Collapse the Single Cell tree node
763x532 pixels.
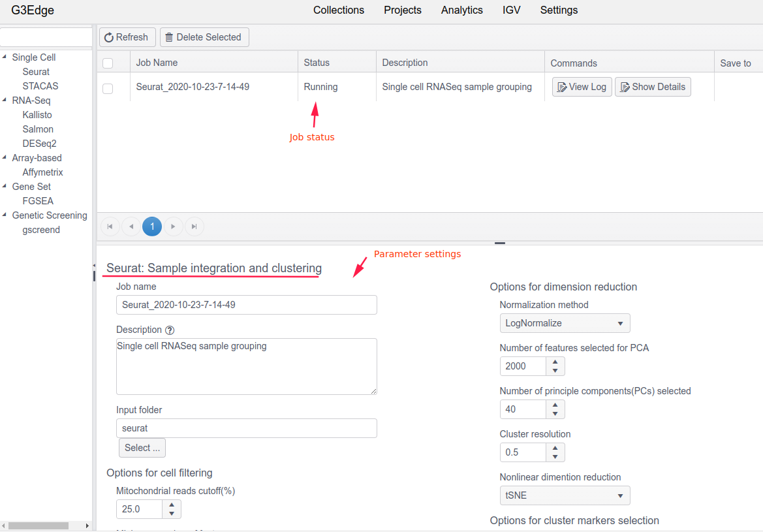point(5,57)
